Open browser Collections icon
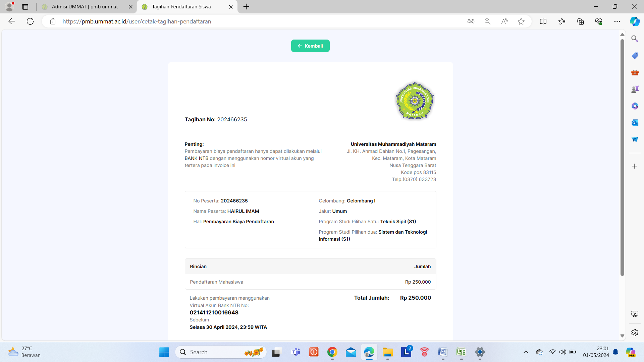This screenshot has width=644, height=362. coord(580,21)
